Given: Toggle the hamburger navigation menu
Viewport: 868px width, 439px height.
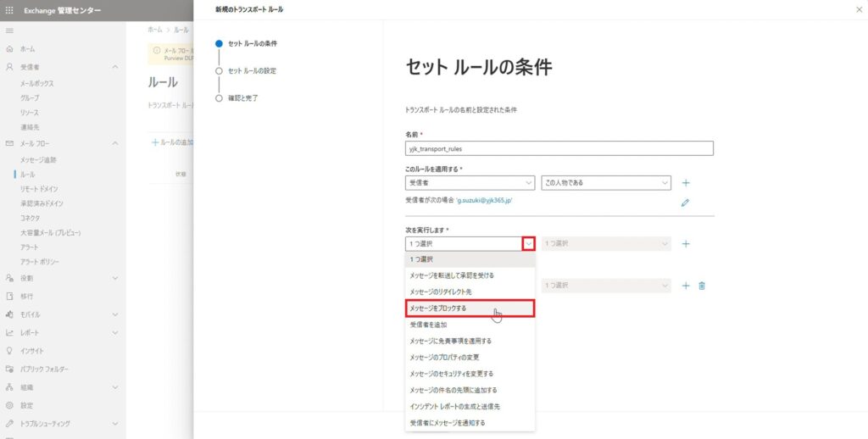Looking at the screenshot, I should coord(9,31).
